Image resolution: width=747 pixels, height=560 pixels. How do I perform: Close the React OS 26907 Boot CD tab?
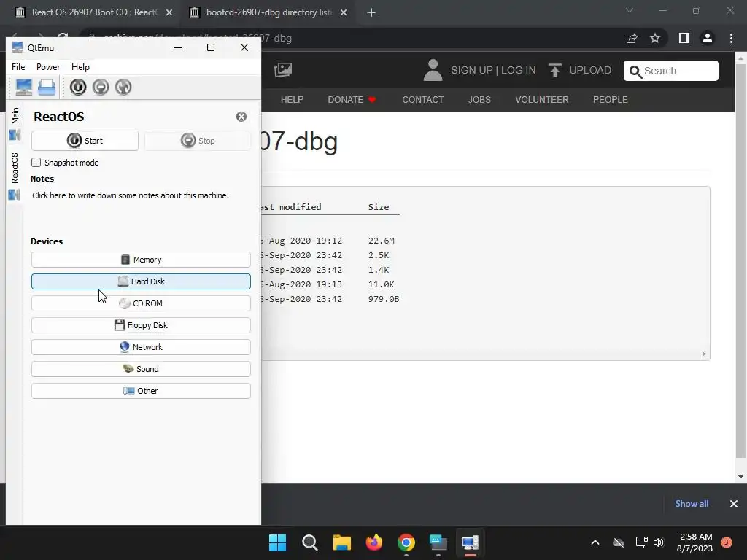(x=169, y=12)
